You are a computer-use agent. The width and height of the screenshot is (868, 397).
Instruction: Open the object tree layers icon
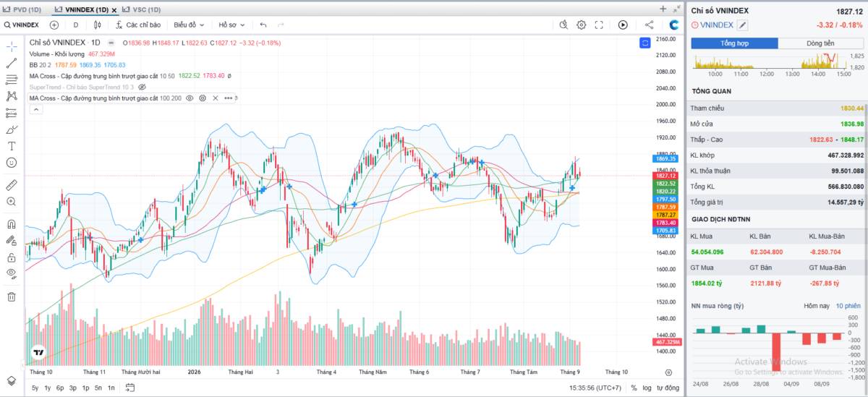12,380
